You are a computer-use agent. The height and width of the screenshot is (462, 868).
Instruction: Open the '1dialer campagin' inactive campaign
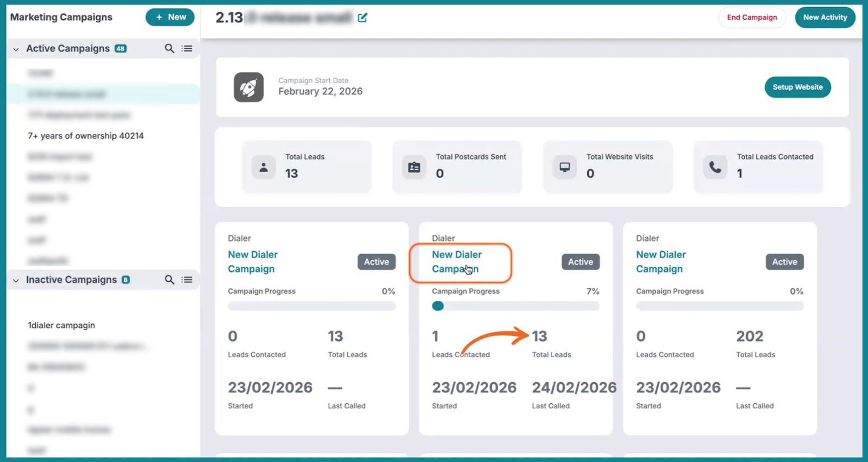[61, 325]
